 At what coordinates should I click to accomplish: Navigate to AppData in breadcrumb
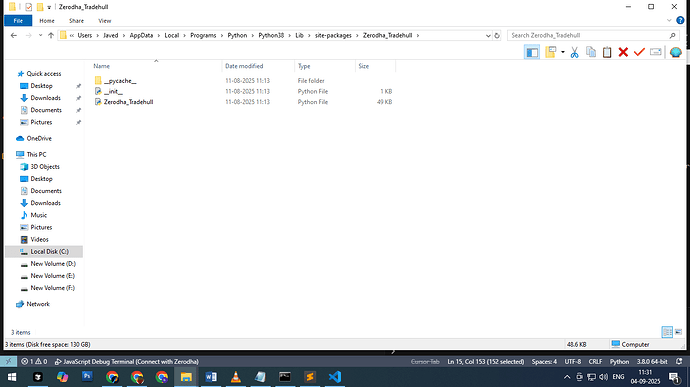[x=141, y=35]
